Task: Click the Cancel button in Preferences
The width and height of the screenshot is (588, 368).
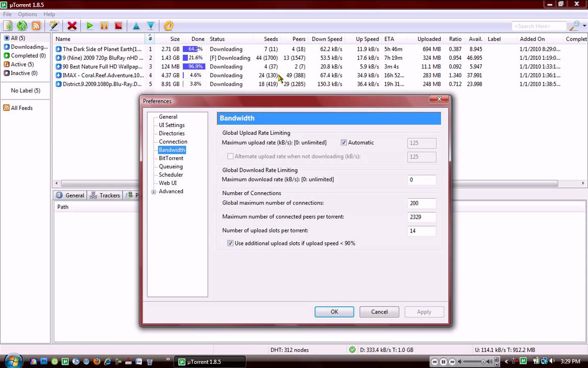Action: pyautogui.click(x=379, y=312)
